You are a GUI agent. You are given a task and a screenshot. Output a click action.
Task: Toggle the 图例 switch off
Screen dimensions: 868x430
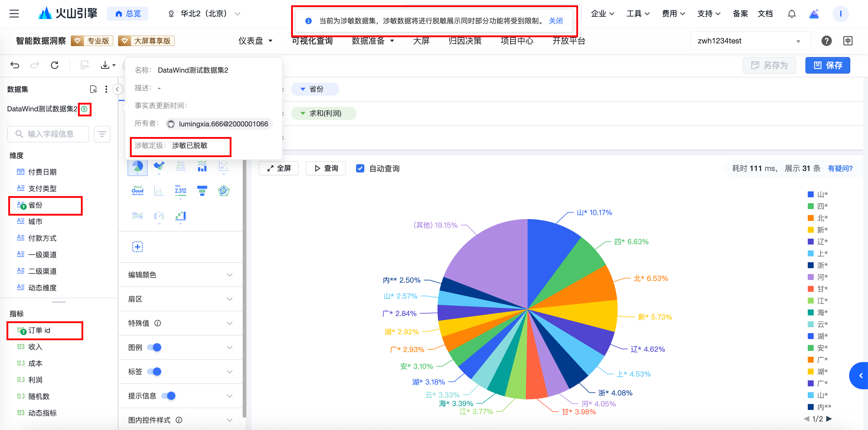coord(154,347)
